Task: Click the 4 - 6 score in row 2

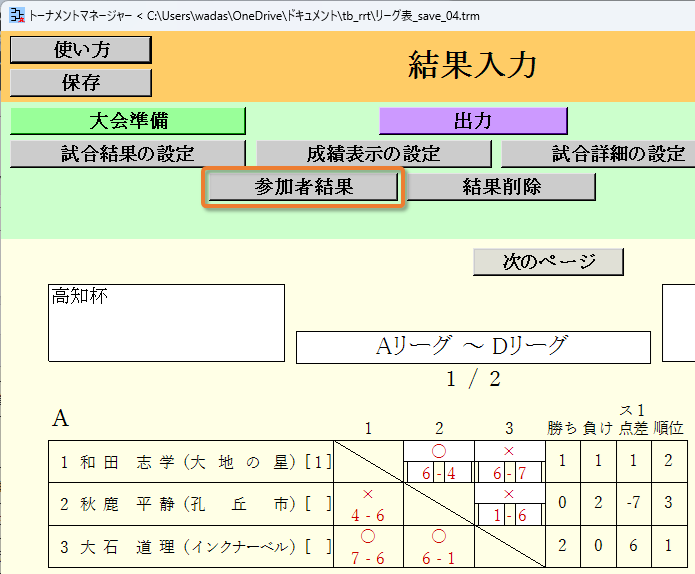Action: coord(367,515)
